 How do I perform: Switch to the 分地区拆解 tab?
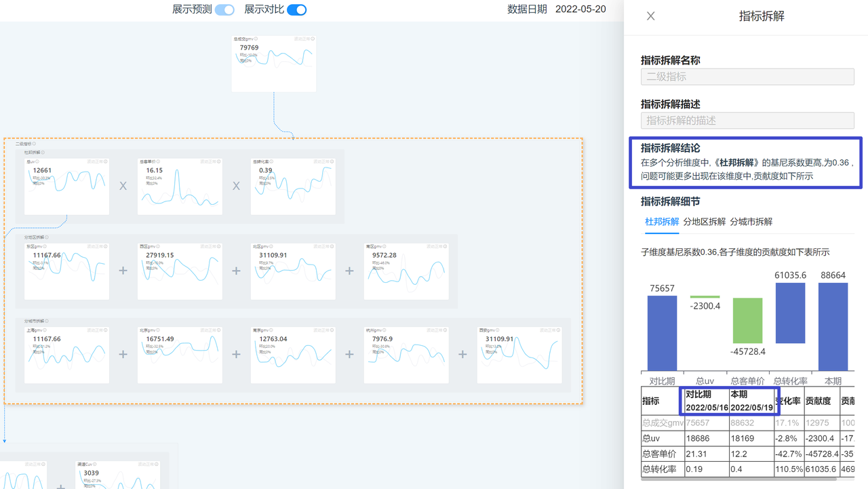tap(705, 222)
